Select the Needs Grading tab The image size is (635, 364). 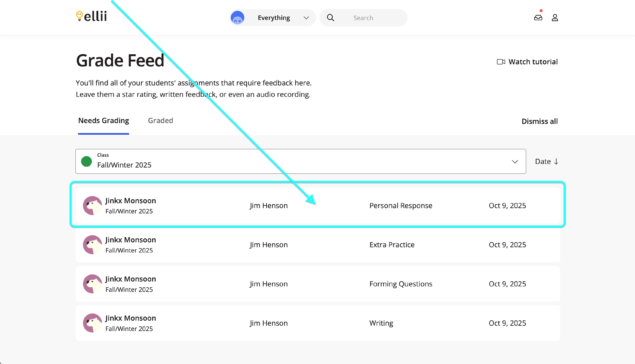(x=104, y=121)
